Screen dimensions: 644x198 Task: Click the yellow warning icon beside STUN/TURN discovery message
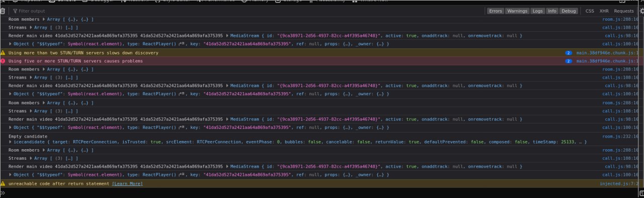coord(3,53)
